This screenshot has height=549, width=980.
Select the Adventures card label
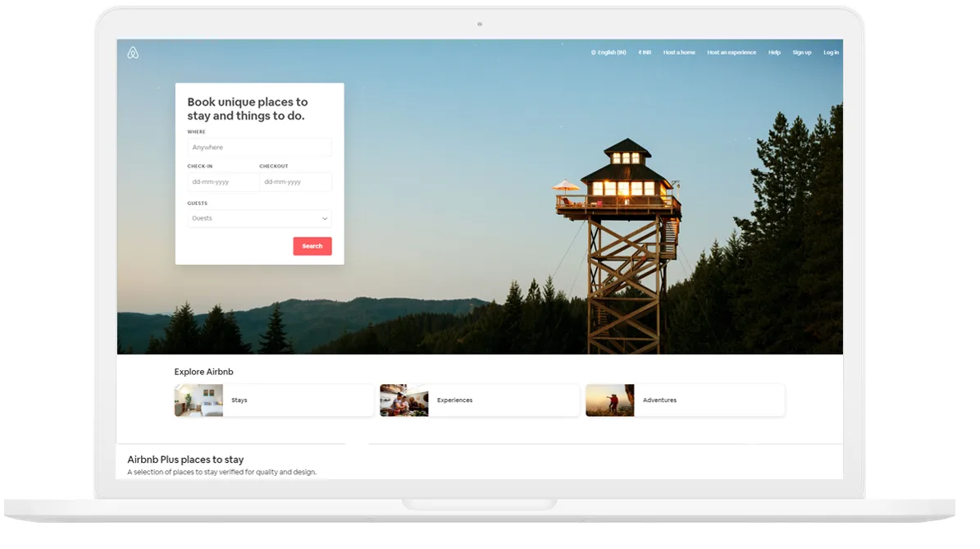click(659, 400)
